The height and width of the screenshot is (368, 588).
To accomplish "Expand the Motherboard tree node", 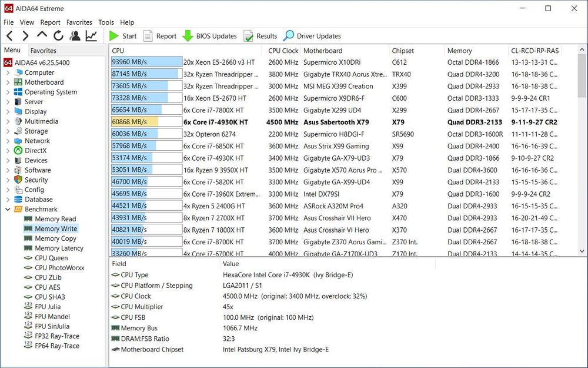I will point(8,82).
